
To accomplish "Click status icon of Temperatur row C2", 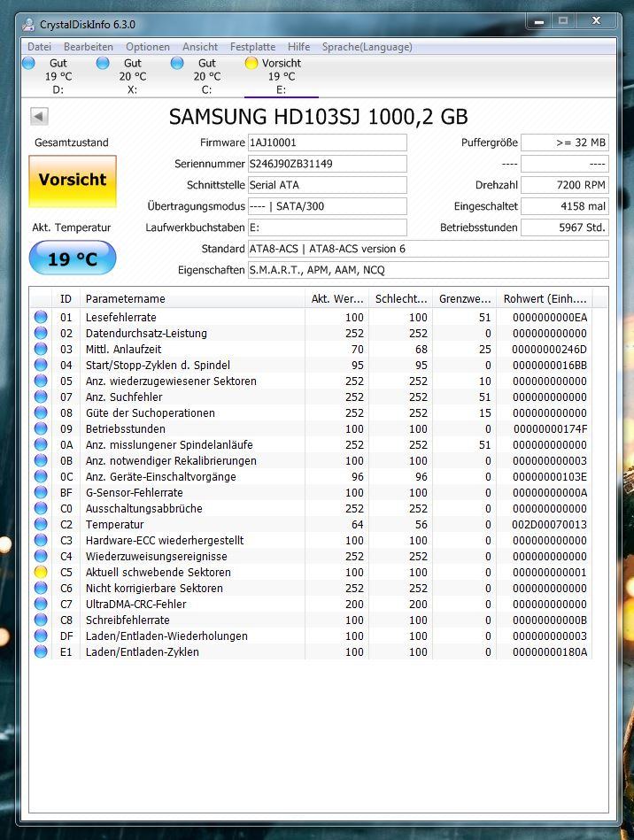I will tap(41, 525).
